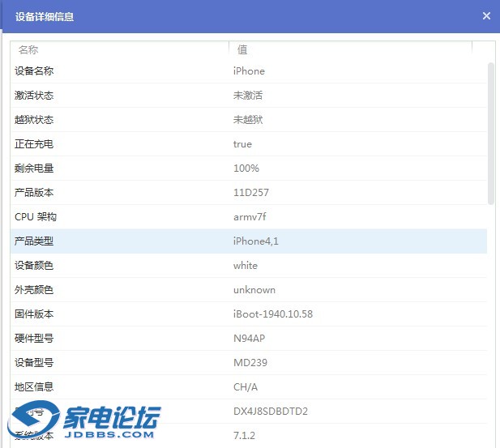Viewport: 500px width, 448px height.
Task: Select the true charging value
Action: tap(242, 144)
